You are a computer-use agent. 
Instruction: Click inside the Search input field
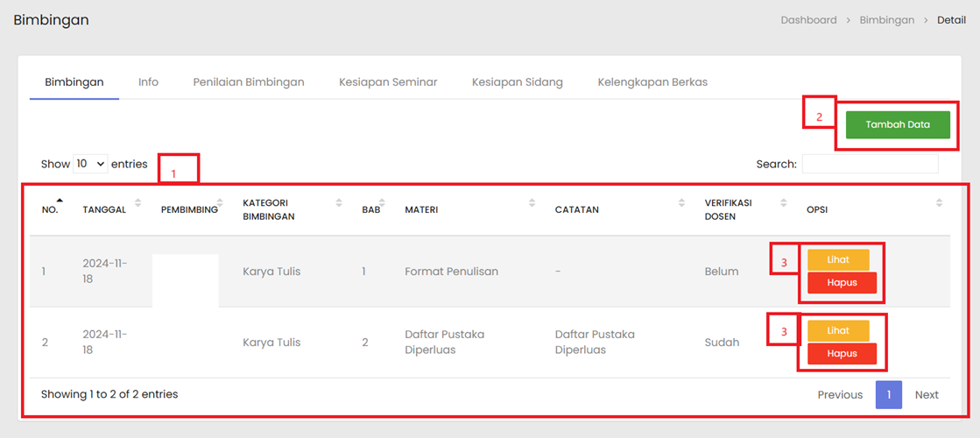(870, 164)
